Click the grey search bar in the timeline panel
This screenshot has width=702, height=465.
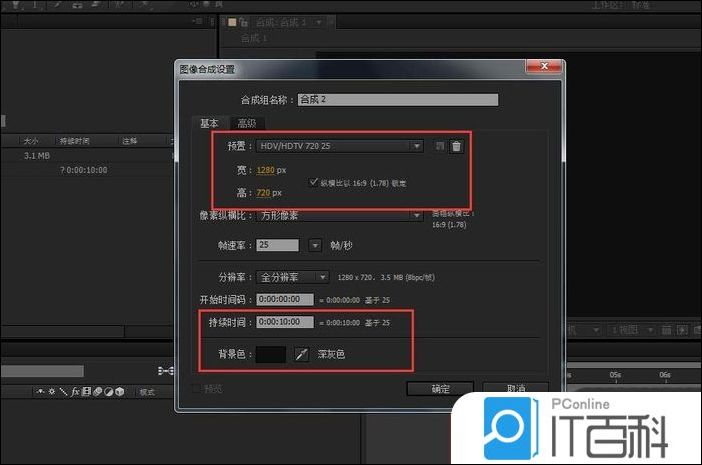pyautogui.click(x=42, y=371)
